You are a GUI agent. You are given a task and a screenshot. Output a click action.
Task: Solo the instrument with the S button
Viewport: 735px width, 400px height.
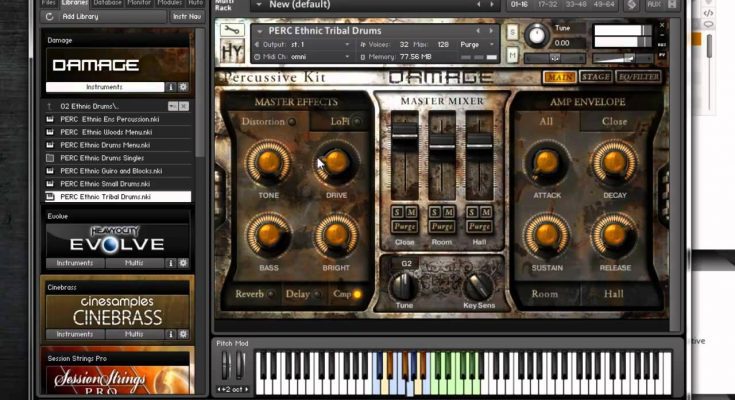(513, 31)
